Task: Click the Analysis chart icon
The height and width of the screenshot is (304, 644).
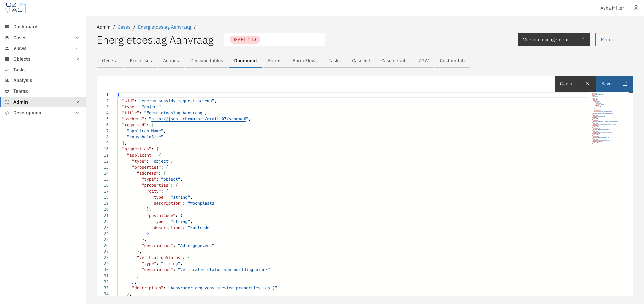Action: point(7,80)
